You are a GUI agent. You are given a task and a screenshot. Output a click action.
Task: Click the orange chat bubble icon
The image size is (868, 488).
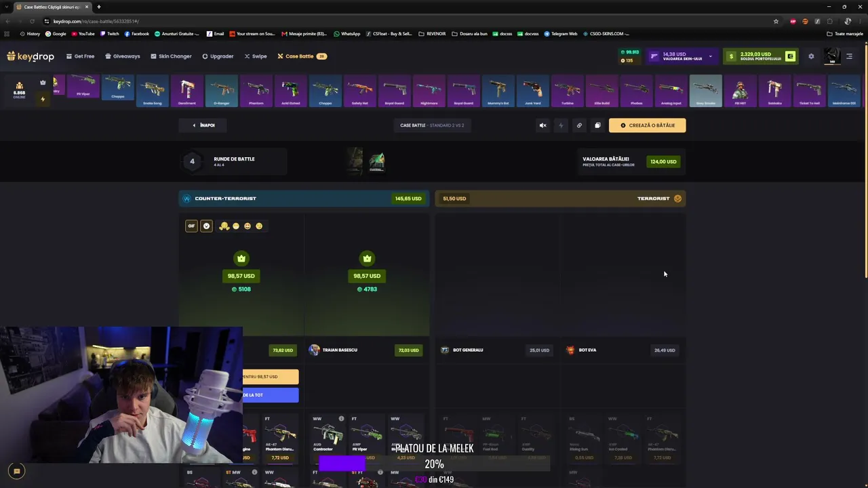tap(17, 471)
